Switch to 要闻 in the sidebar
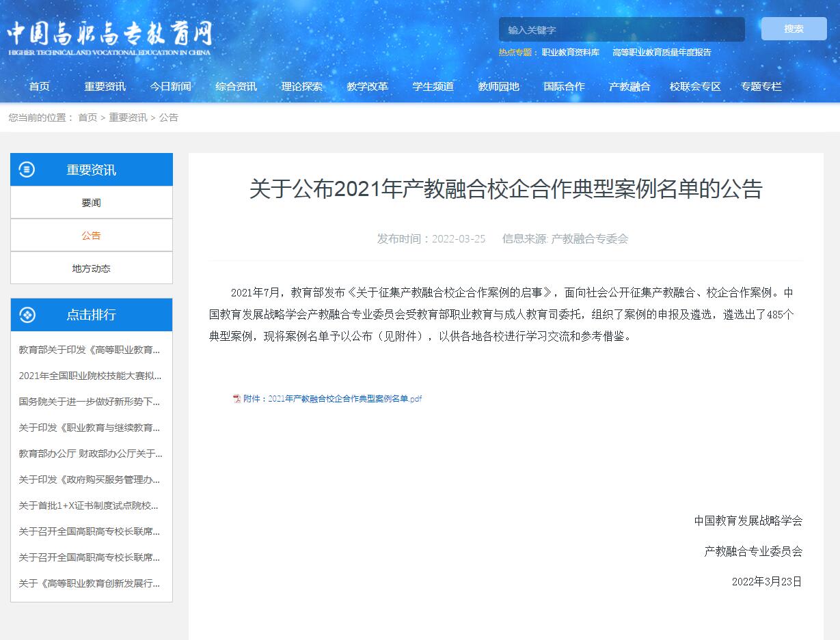The image size is (840, 640). coord(91,202)
